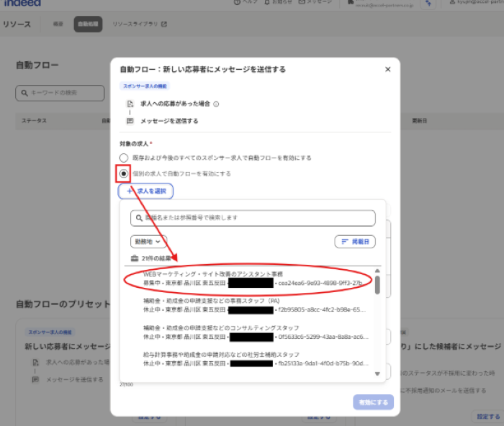
Task: Close the 自動フロー dialog with X
Action: tap(388, 69)
